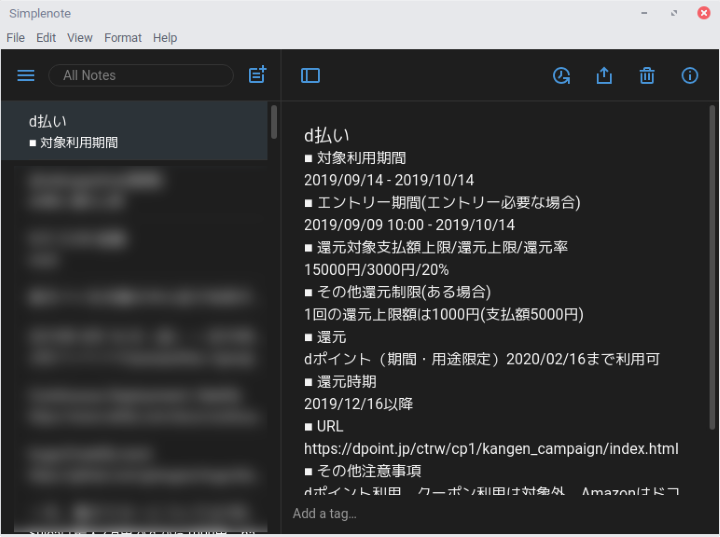This screenshot has height=537, width=720.
Task: Move note to trash
Action: click(x=647, y=76)
